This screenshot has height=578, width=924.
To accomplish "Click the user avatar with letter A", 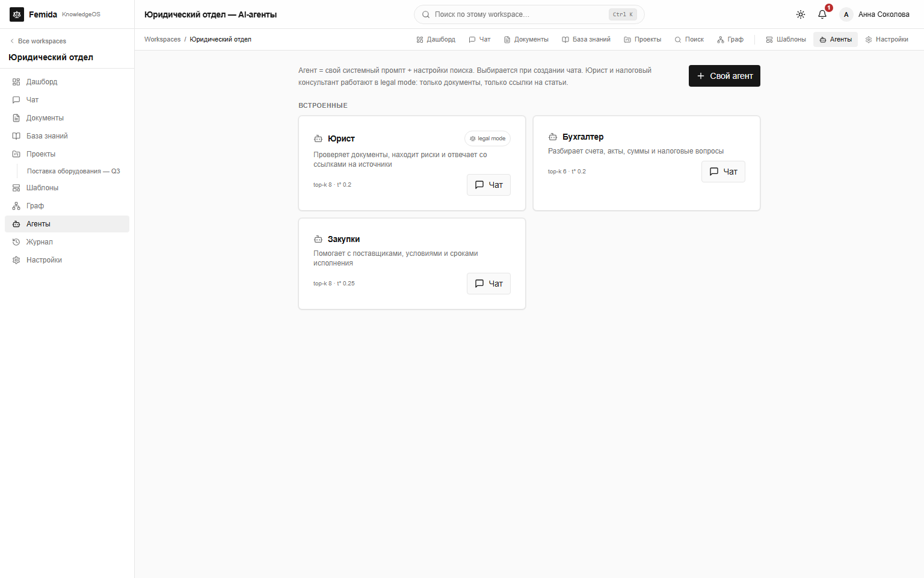I will pyautogui.click(x=846, y=14).
